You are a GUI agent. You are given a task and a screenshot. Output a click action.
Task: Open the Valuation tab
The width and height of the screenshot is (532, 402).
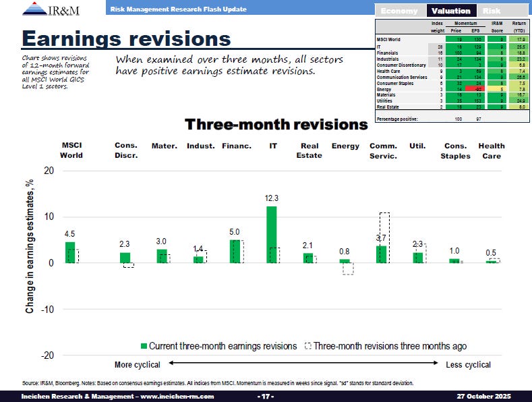pos(451,11)
